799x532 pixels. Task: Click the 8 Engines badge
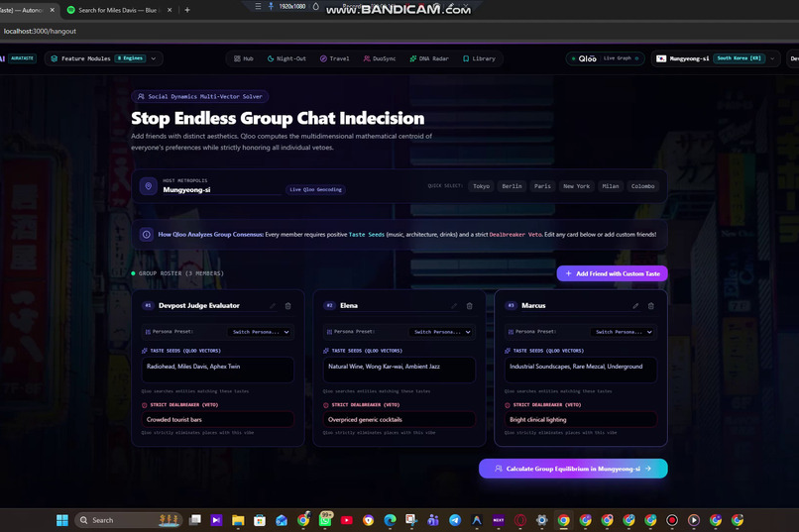[131, 58]
